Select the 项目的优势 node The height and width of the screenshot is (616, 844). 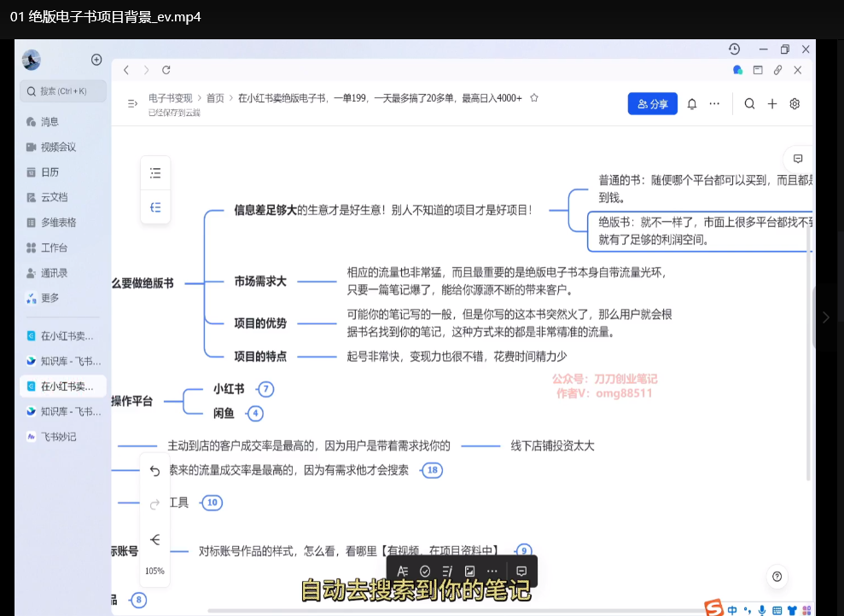(260, 323)
